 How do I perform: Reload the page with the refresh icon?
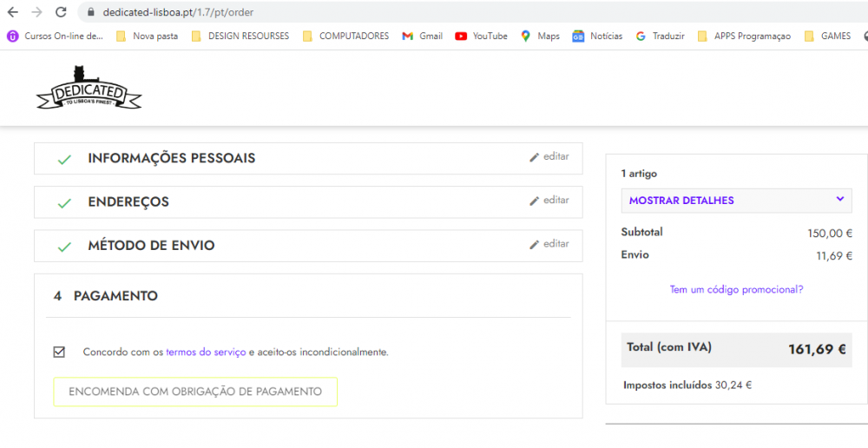tap(61, 11)
